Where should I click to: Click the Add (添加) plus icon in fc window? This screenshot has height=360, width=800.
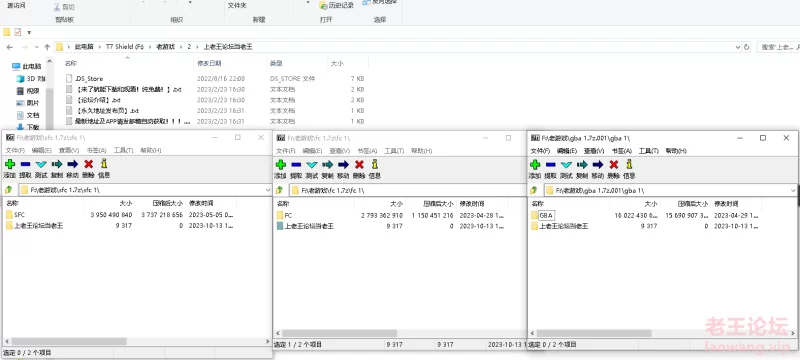pos(281,164)
